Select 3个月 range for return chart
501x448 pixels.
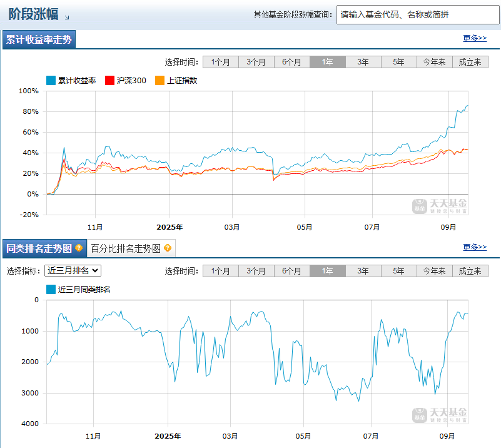[x=256, y=62]
